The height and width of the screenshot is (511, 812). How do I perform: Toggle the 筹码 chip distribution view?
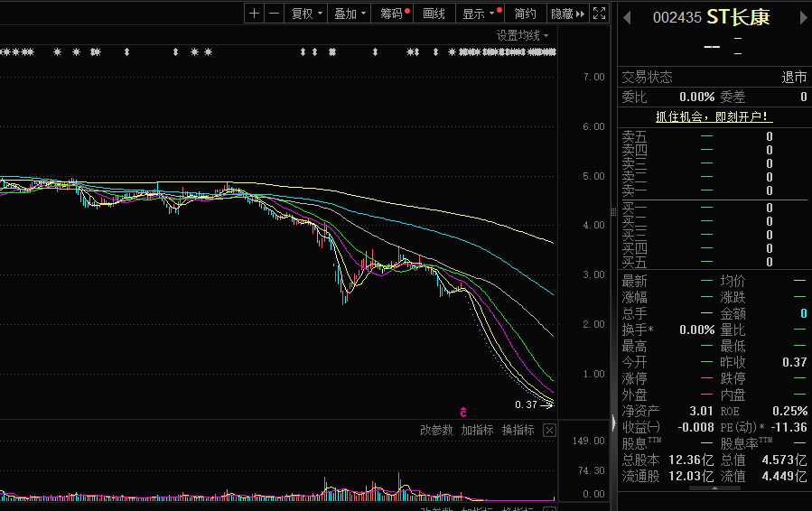tap(393, 14)
